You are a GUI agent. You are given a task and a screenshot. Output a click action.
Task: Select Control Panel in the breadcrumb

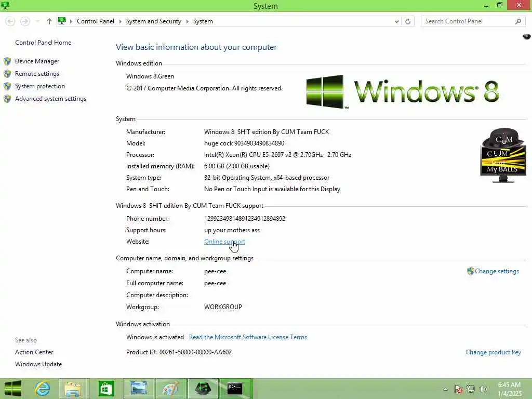pyautogui.click(x=96, y=21)
